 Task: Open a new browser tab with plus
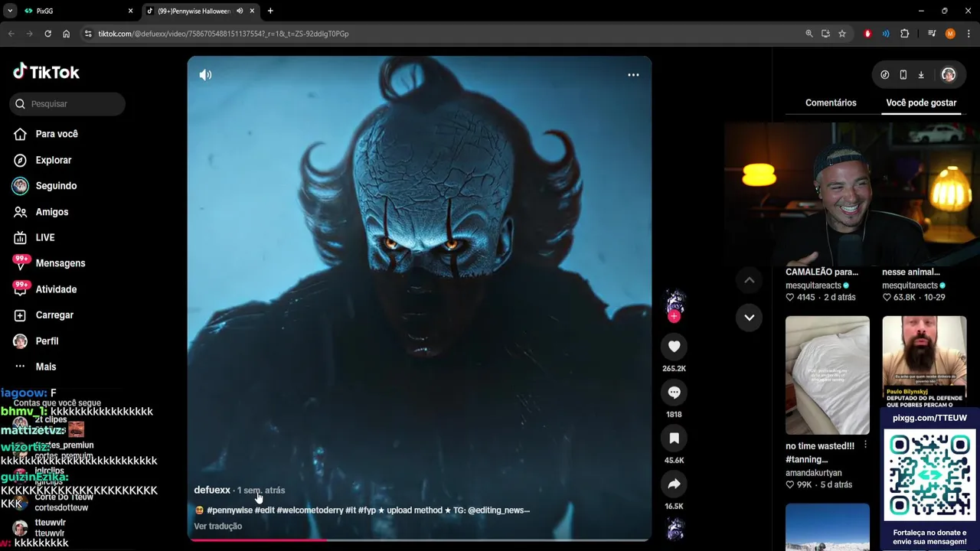pos(270,11)
